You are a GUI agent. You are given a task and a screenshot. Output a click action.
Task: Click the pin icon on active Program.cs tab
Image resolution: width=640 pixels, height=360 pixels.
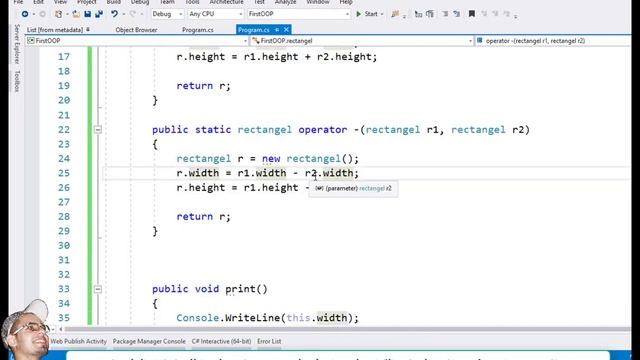(x=277, y=30)
